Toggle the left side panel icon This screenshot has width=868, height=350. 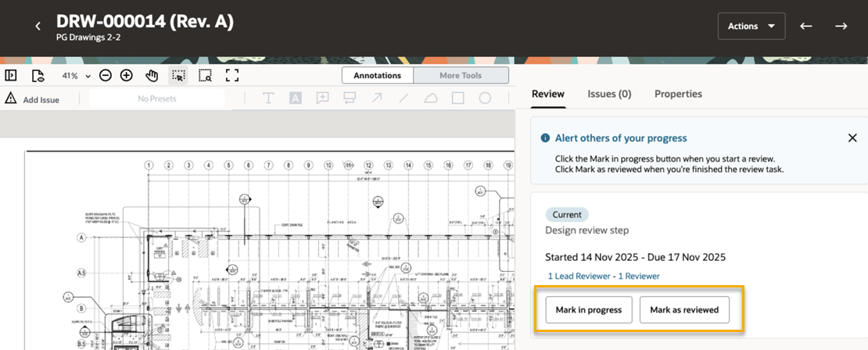[x=11, y=76]
